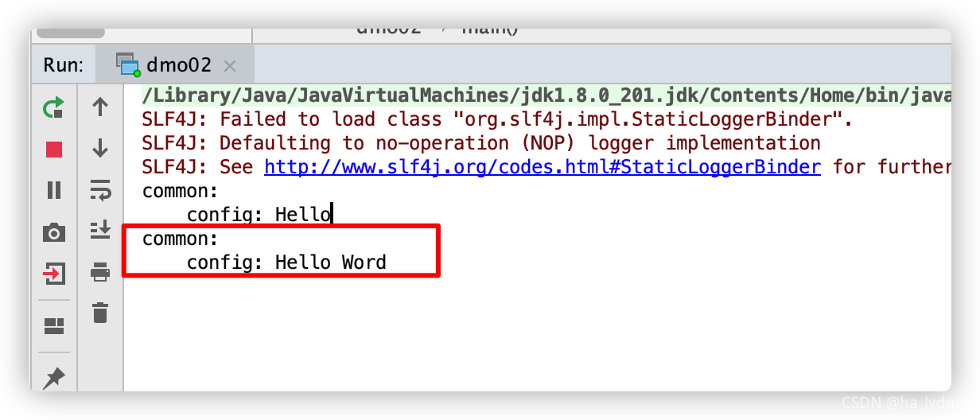Pin the run tab
Image resolution: width=980 pixels, height=420 pixels.
(53, 378)
